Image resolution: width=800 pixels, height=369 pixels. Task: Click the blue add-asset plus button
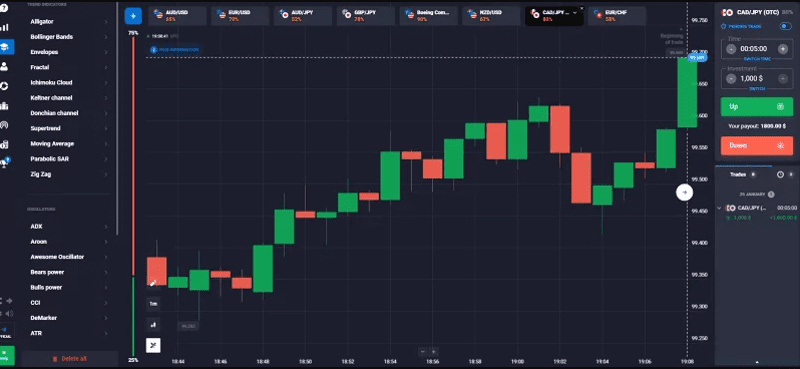(133, 16)
